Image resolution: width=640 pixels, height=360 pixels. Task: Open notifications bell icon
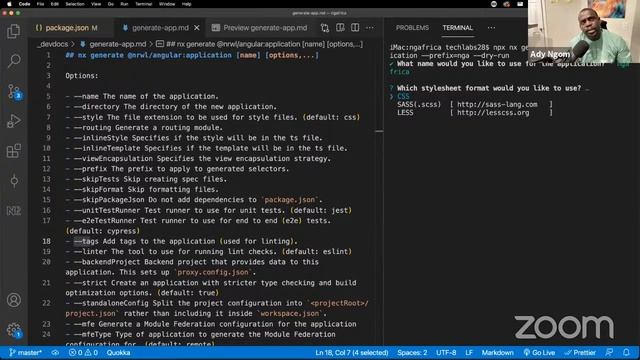point(626,353)
